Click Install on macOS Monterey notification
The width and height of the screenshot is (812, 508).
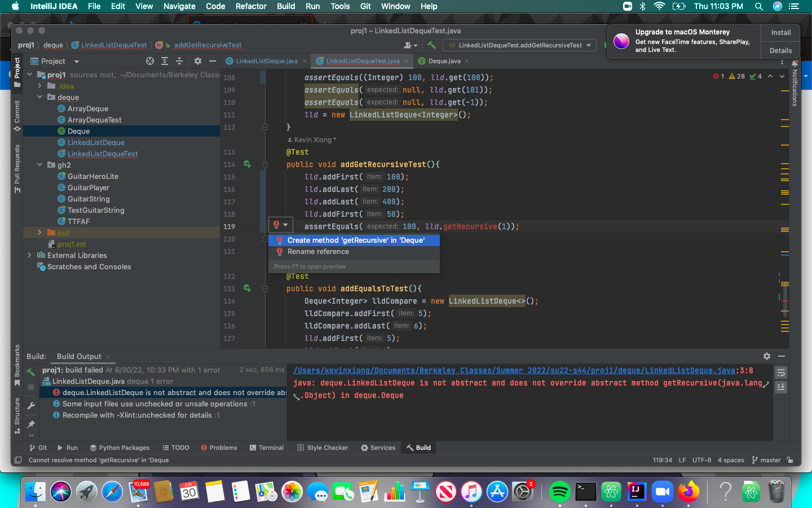(x=780, y=33)
